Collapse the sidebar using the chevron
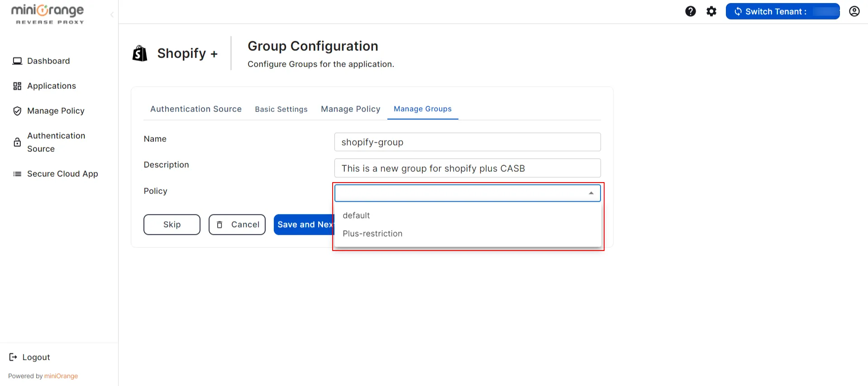The width and height of the screenshot is (868, 386). 111,14
